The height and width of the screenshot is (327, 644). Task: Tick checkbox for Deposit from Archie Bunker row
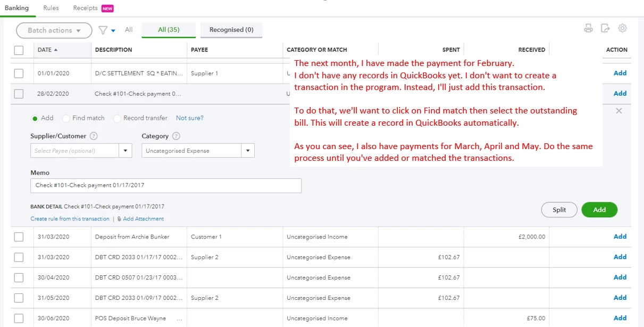pos(19,237)
